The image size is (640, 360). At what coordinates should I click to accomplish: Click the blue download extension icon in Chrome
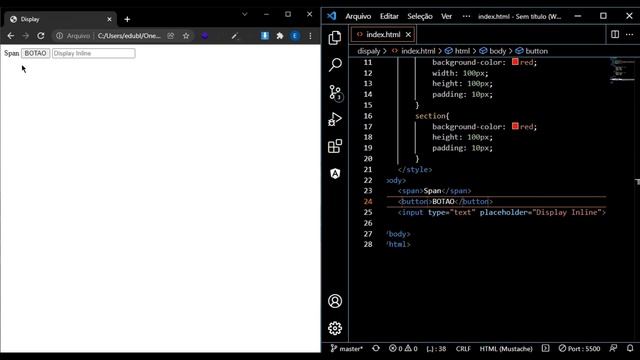pos(264,36)
